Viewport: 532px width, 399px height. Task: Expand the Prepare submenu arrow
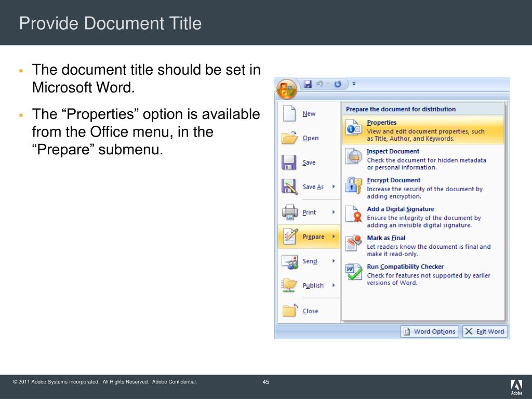click(x=334, y=236)
